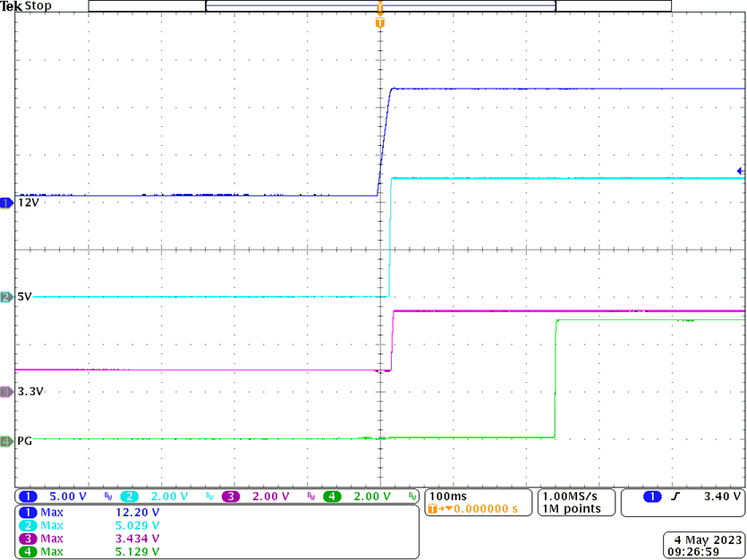Select the green channel 4 scale badge

[333, 496]
